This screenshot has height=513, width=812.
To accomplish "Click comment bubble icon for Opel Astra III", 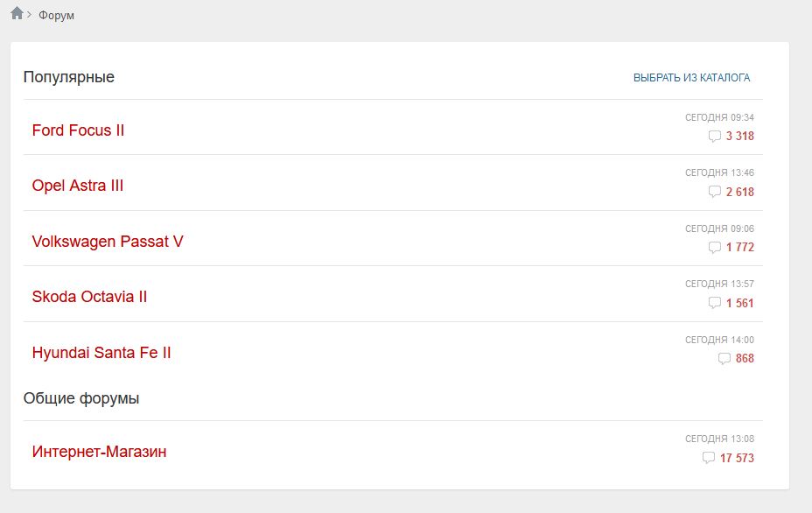I will (714, 192).
